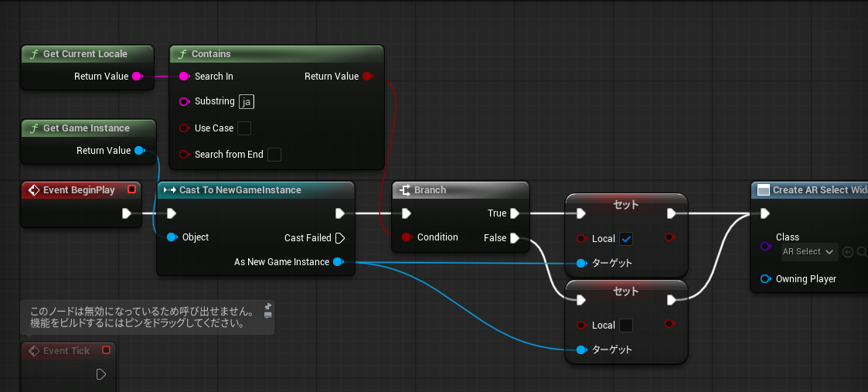The image size is (868, 392).
Task: Click the Substring field containing ja
Action: (247, 102)
